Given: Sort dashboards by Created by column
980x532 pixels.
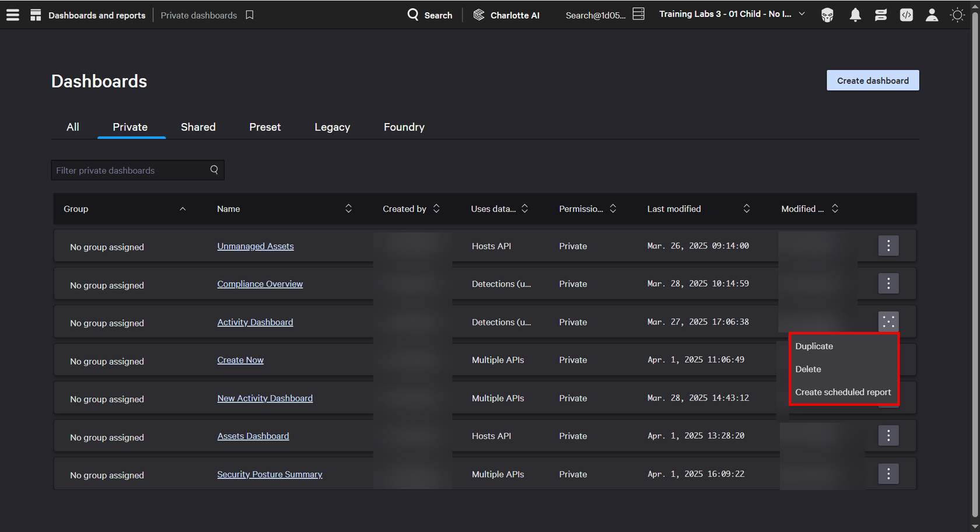Looking at the screenshot, I should [x=436, y=209].
